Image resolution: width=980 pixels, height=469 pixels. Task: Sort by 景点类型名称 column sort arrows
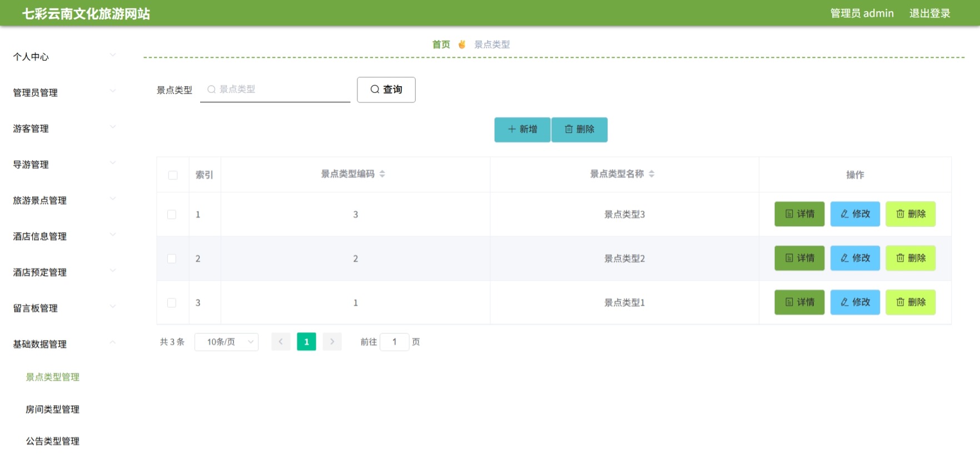[x=651, y=174]
